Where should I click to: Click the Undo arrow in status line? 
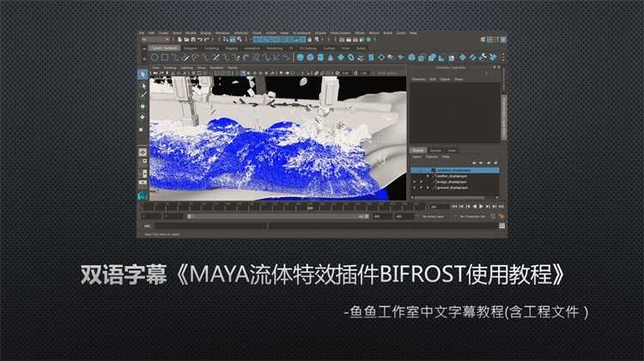(x=199, y=39)
